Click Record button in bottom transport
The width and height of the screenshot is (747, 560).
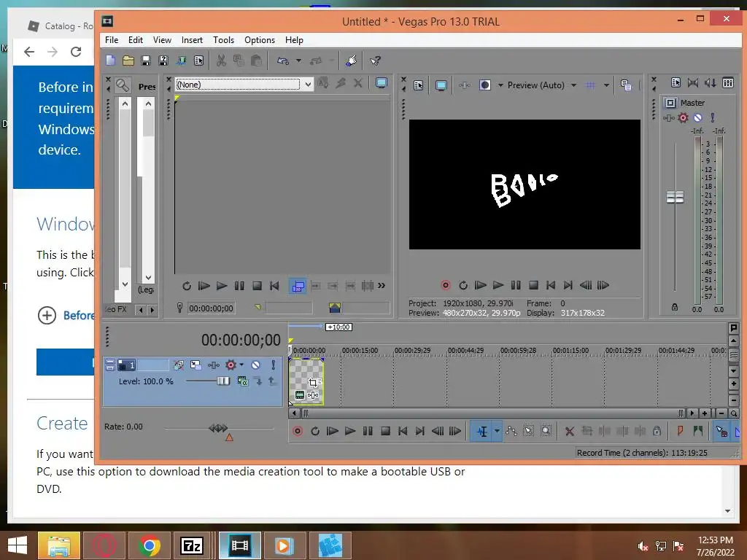(x=298, y=432)
